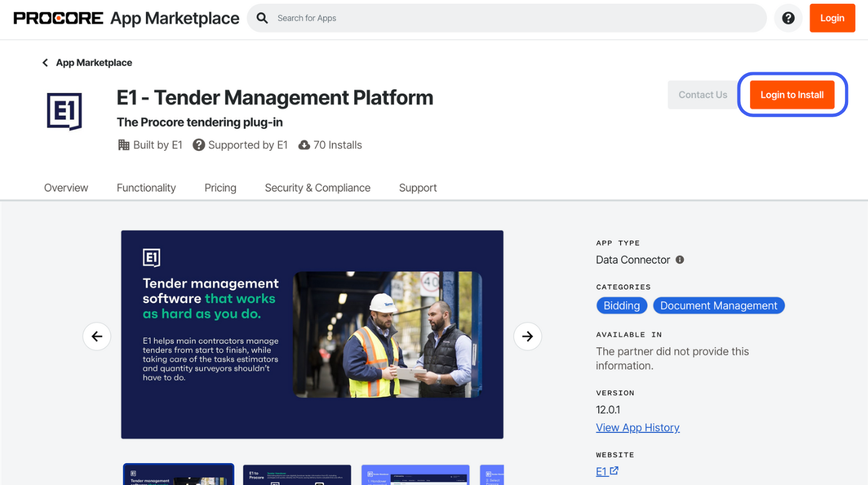Select the E1 to Procore thumbnail

297,475
